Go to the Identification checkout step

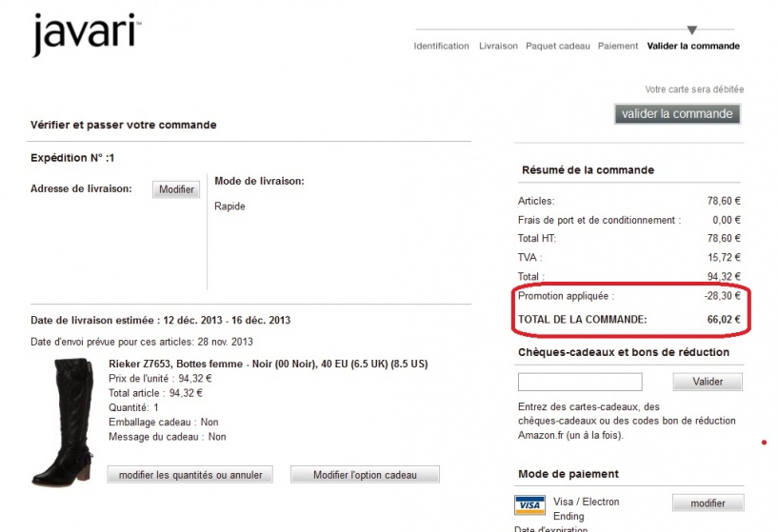[441, 46]
